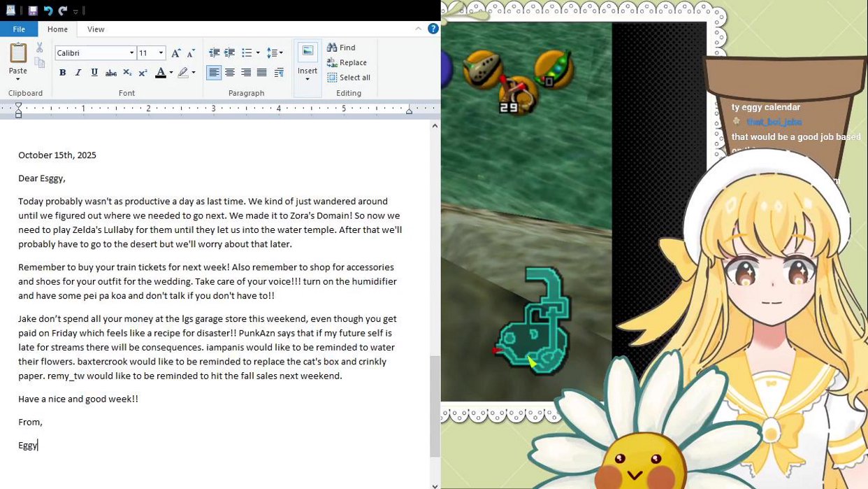Click 'Have a nice and good week!!' line
The width and height of the screenshot is (868, 489).
78,399
